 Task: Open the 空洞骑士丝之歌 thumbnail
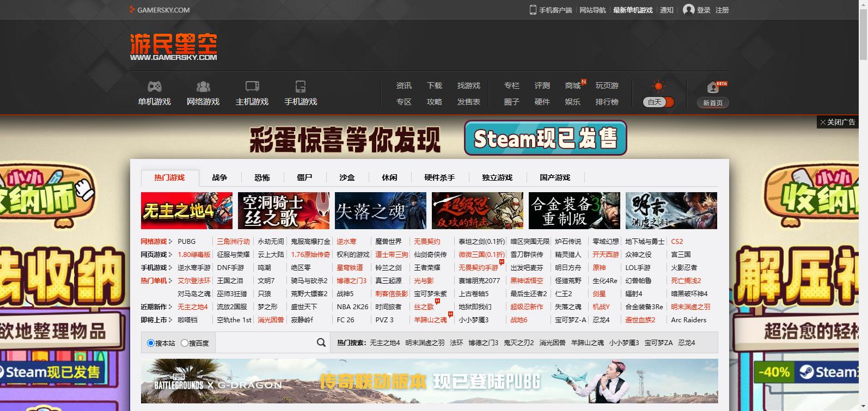point(284,211)
